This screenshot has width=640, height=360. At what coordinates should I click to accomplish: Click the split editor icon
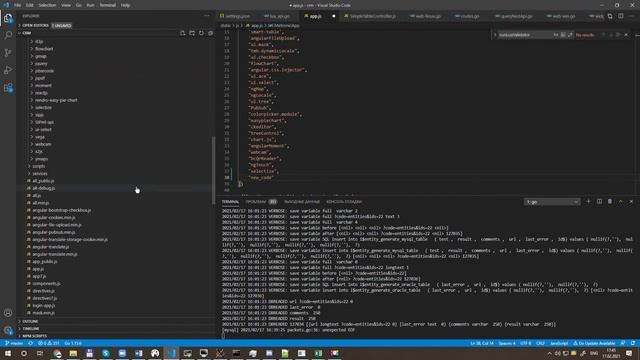pos(621,16)
